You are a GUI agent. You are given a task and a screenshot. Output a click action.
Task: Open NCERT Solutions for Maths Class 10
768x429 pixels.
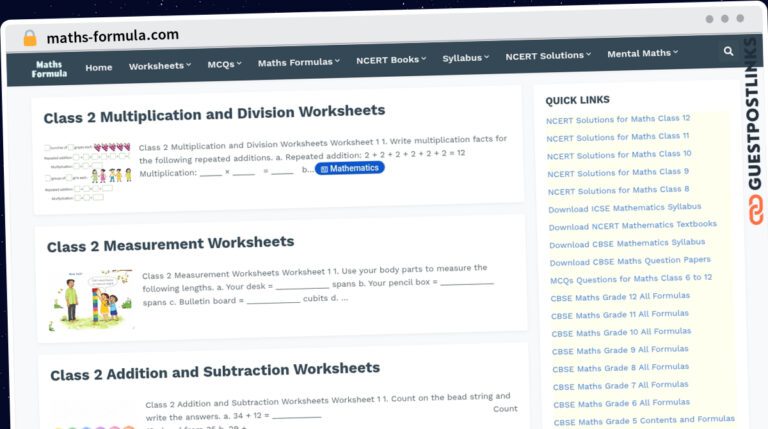619,155
